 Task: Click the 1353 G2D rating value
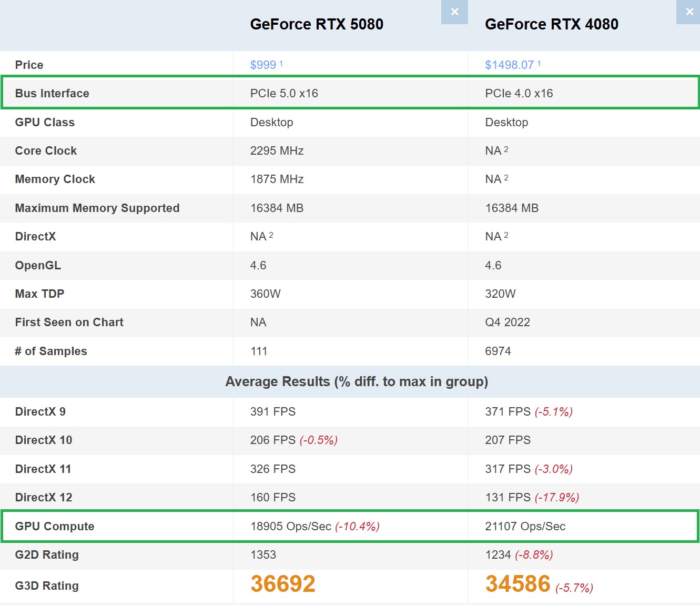click(263, 554)
